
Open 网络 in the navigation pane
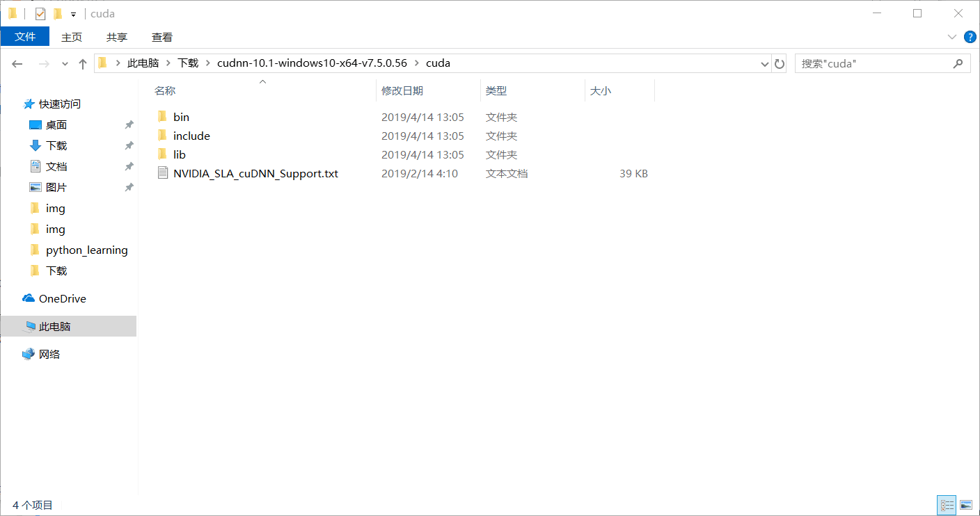[49, 354]
